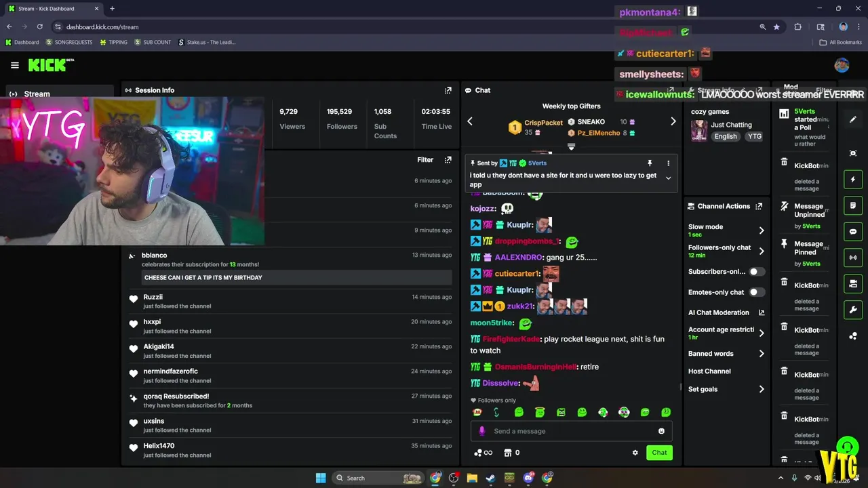The image size is (868, 488).
Task: Bookmark this page with the star icon
Action: point(776,27)
